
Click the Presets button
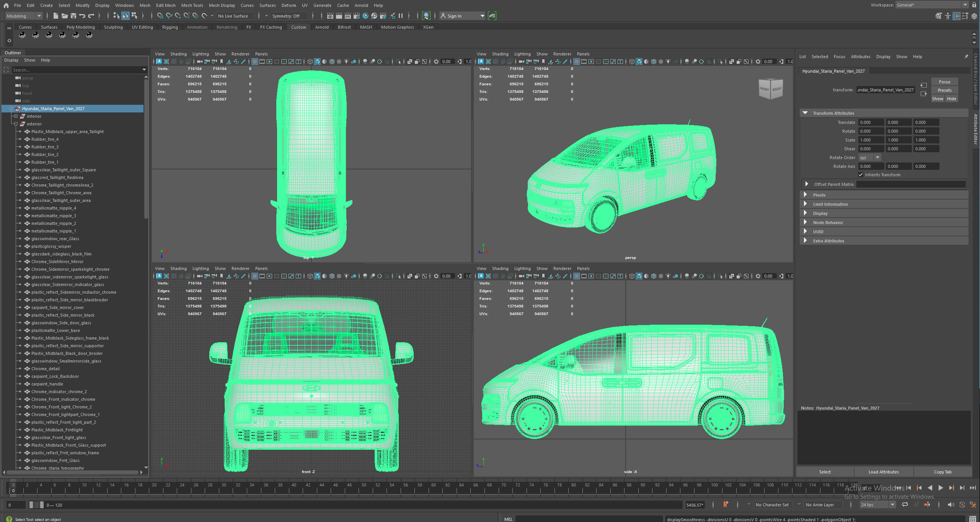(x=944, y=90)
